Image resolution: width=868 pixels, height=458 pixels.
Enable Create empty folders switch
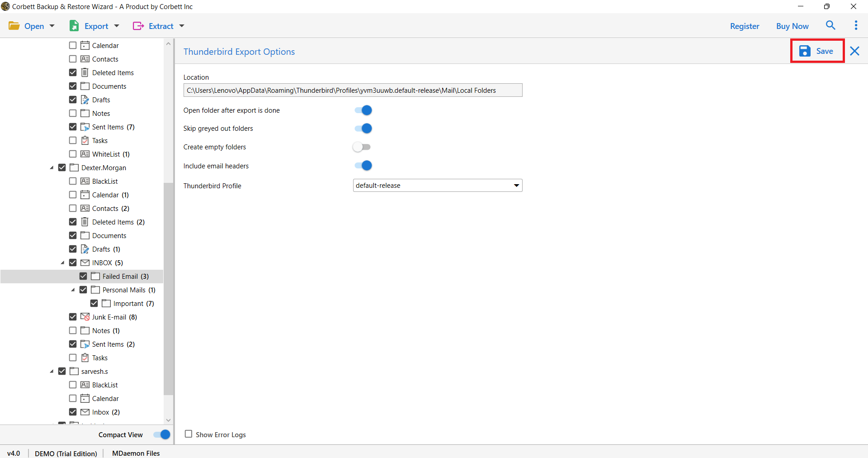tap(362, 147)
